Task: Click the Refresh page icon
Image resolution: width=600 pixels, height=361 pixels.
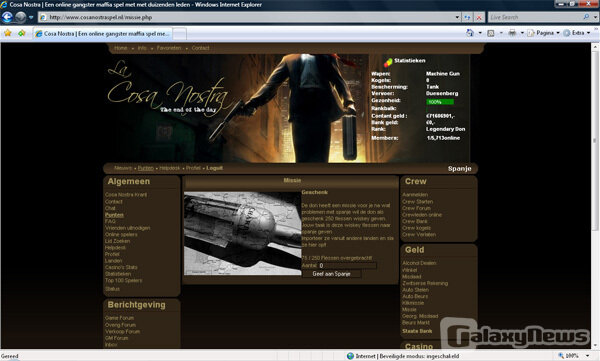Action: [x=467, y=17]
